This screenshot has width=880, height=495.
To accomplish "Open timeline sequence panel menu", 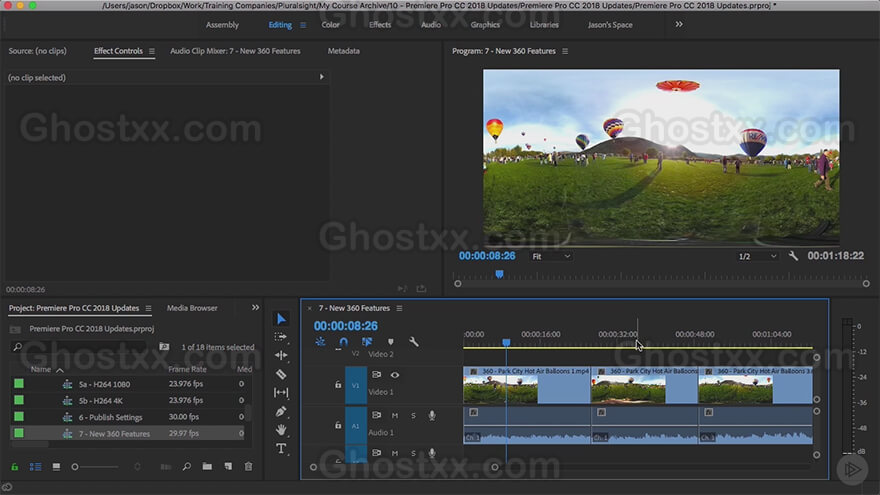I will pyautogui.click(x=399, y=308).
